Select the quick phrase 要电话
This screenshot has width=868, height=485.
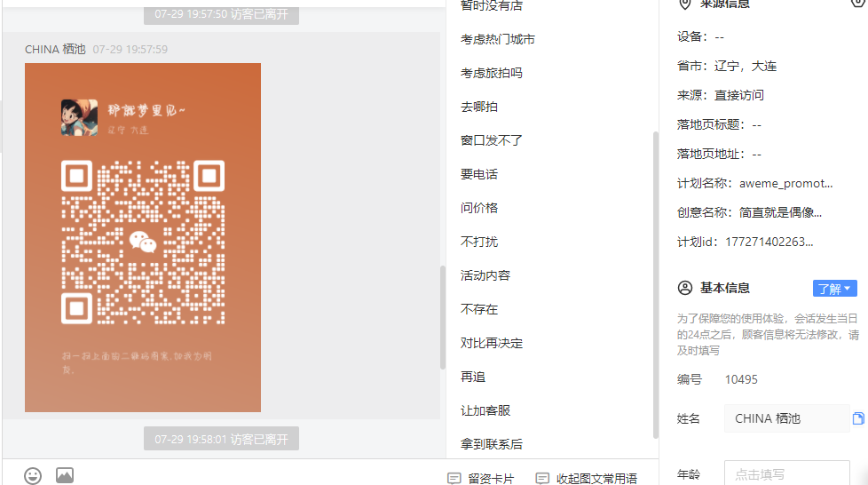tap(479, 175)
